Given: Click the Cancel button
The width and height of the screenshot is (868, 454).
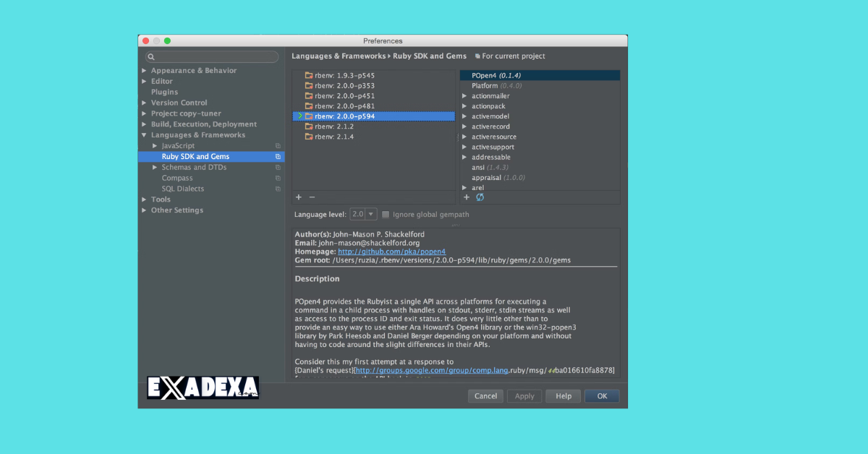Looking at the screenshot, I should 485,396.
